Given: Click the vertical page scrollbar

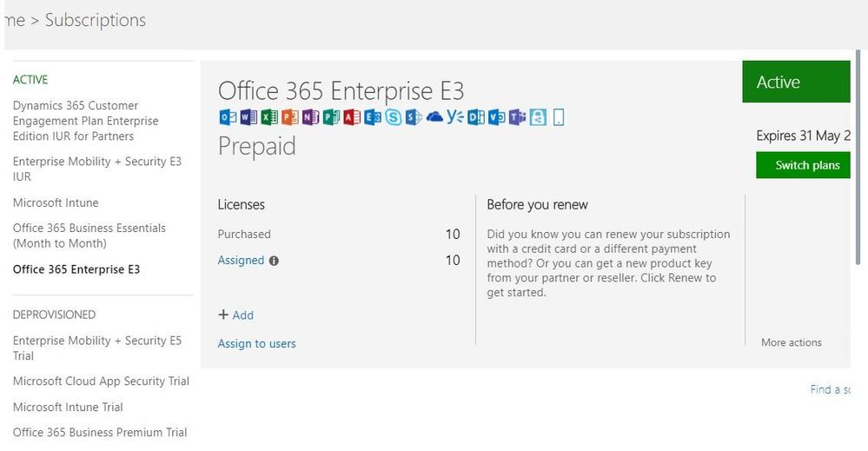Looking at the screenshot, I should 858,157.
